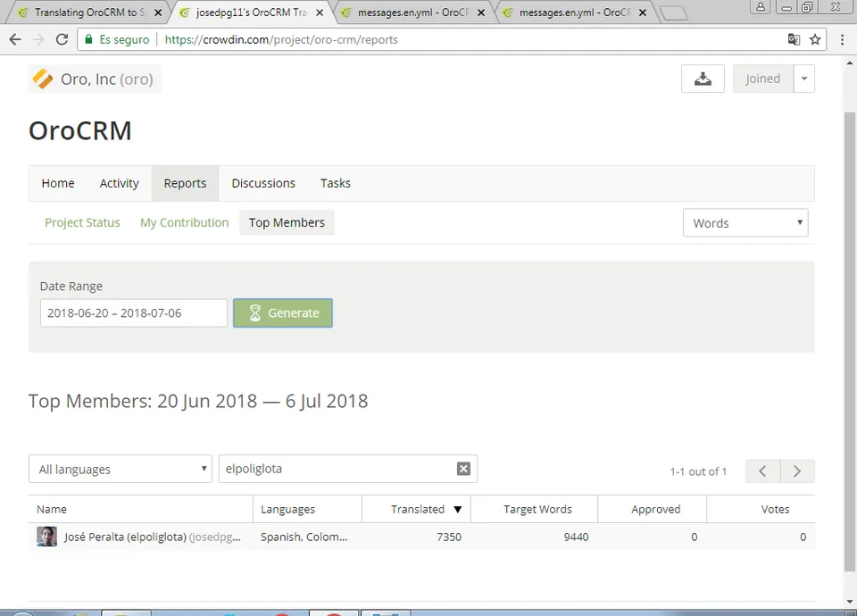This screenshot has width=857, height=616.
Task: Sort by the Translated column arrow
Action: 458,510
